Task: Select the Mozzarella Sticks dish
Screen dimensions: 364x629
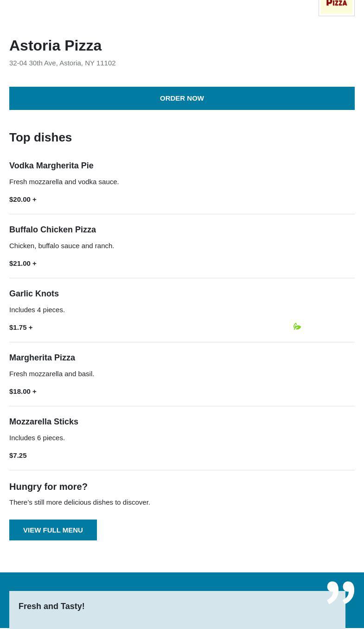Action: (44, 422)
